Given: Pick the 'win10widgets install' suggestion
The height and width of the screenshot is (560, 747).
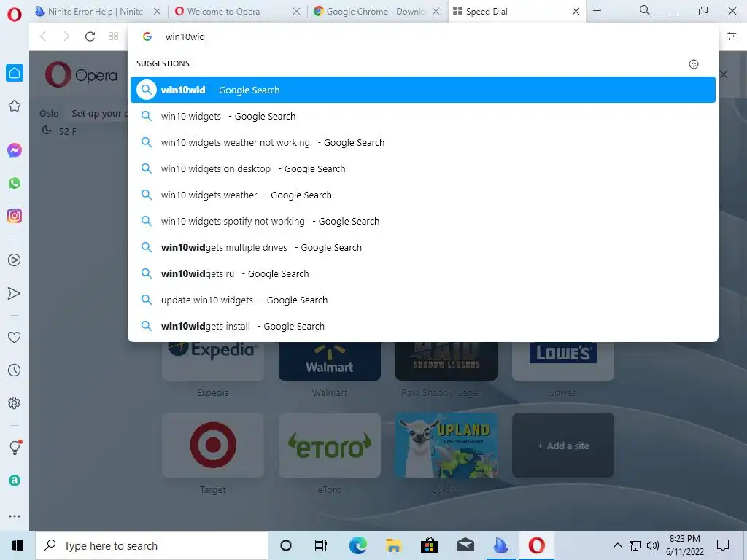Looking at the screenshot, I should [x=423, y=326].
